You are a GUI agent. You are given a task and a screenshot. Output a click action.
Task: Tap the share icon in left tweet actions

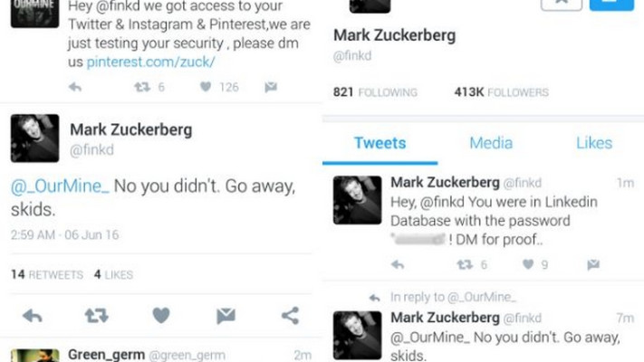tap(290, 315)
